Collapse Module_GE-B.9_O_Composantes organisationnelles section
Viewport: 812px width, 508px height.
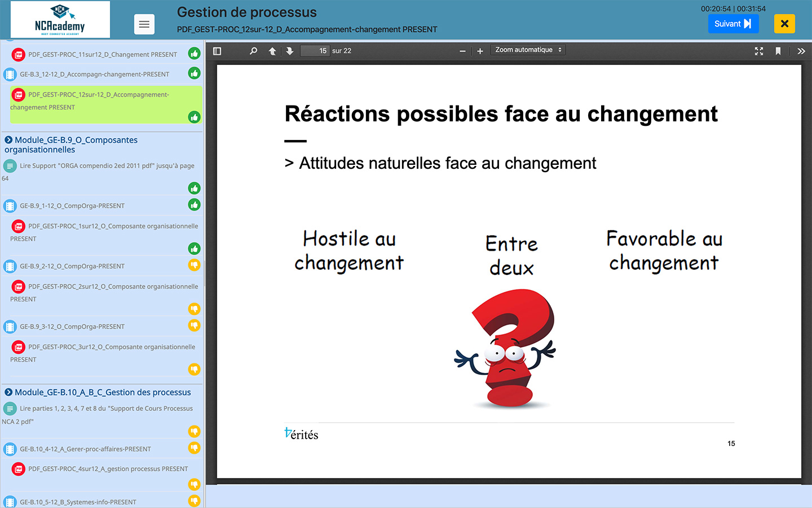click(x=8, y=140)
